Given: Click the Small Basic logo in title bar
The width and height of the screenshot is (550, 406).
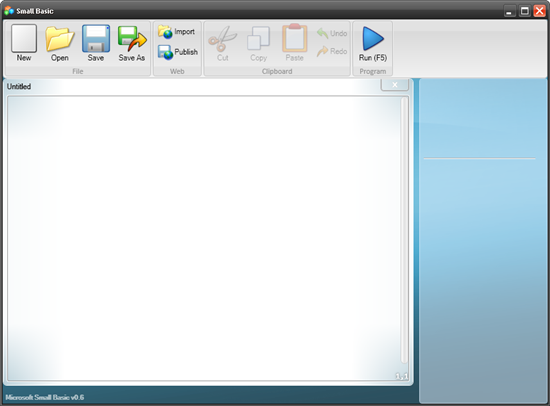Looking at the screenshot, I should coord(9,11).
